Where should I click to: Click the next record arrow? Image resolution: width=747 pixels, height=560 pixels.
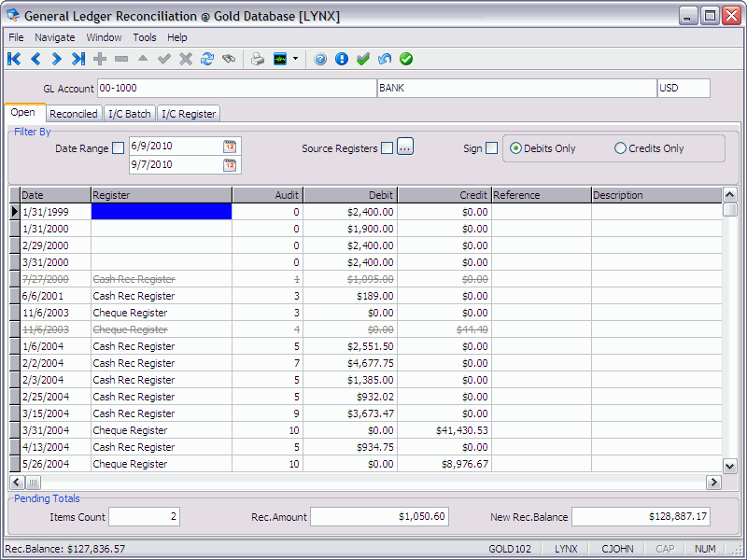point(57,59)
